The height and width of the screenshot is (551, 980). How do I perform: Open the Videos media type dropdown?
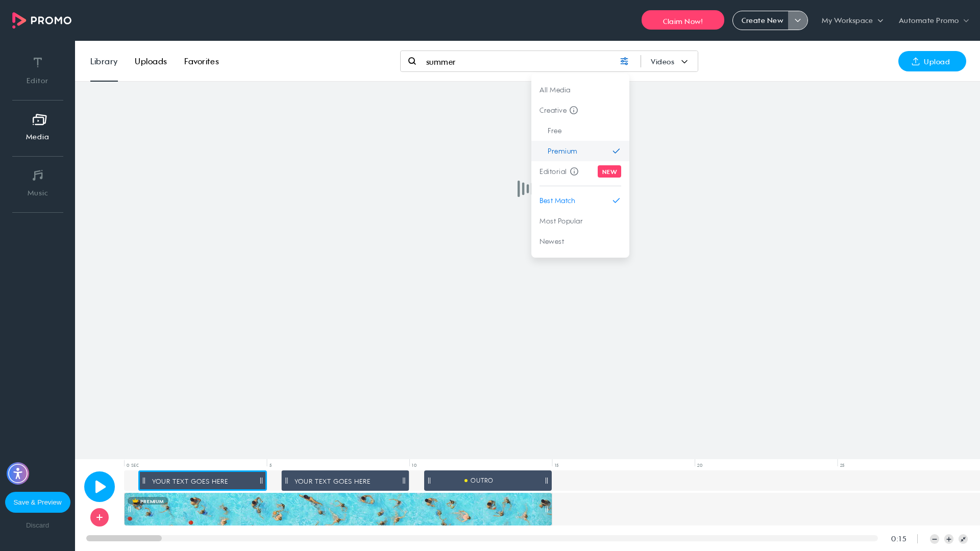pyautogui.click(x=669, y=61)
